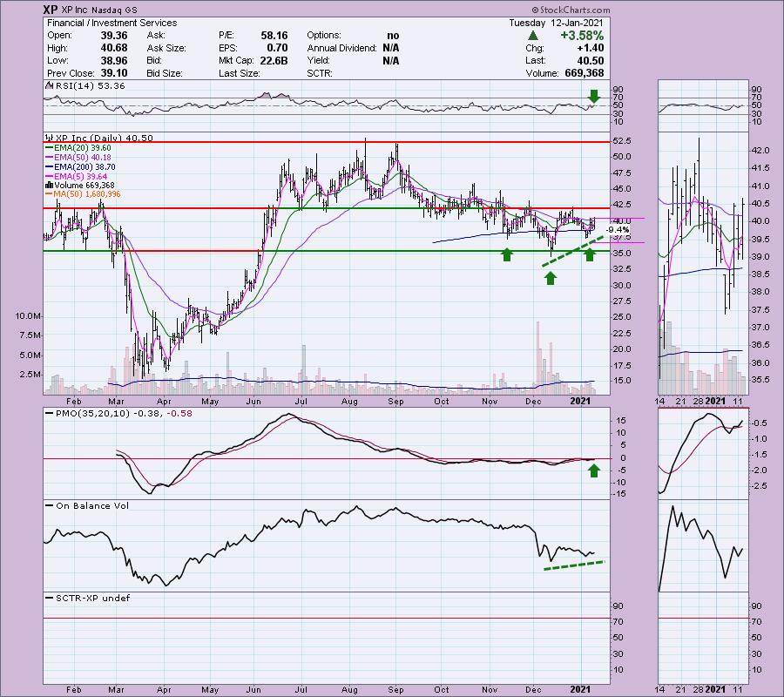Click the +3.58% percent change
The image size is (784, 697).
[x=582, y=36]
